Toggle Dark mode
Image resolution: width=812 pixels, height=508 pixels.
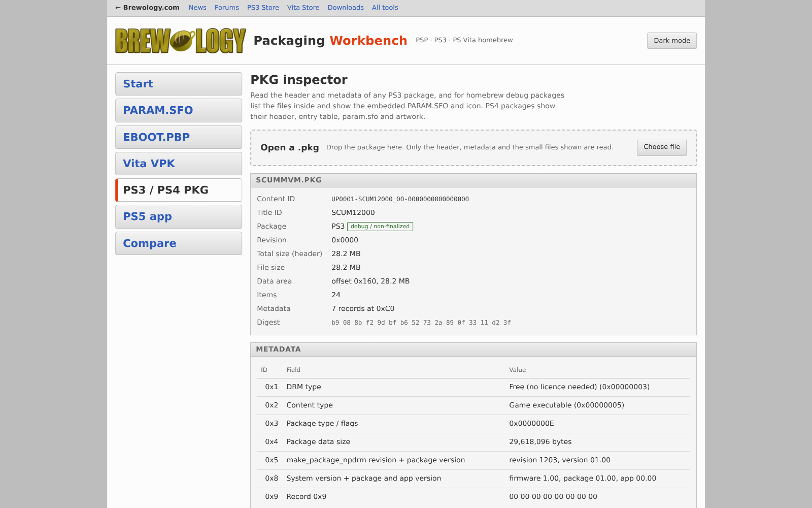(x=671, y=41)
